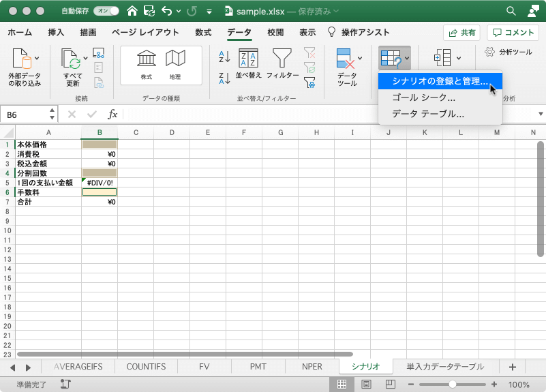Click the external data import icon
The height and width of the screenshot is (392, 546).
pyautogui.click(x=22, y=58)
